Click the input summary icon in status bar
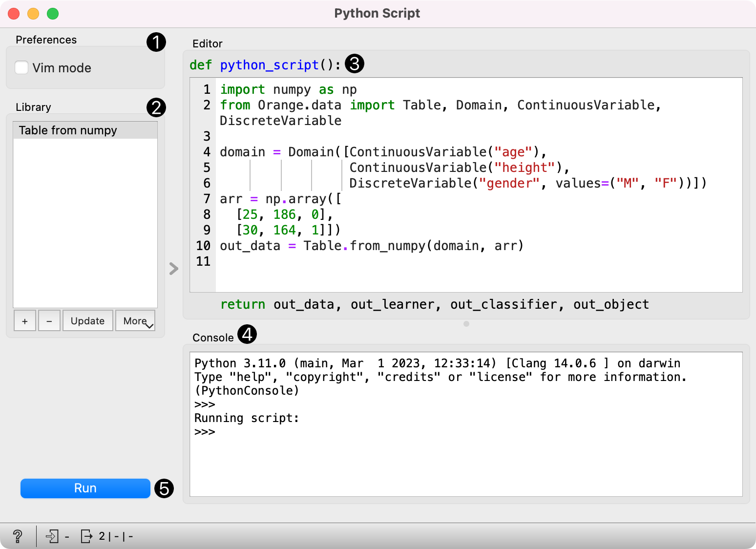Viewport: 756px width, 549px height. 52,536
